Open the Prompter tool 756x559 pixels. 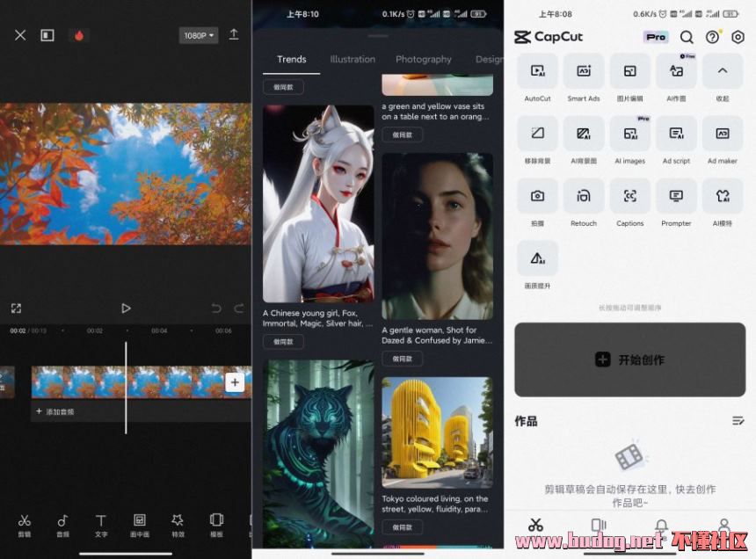pos(676,197)
